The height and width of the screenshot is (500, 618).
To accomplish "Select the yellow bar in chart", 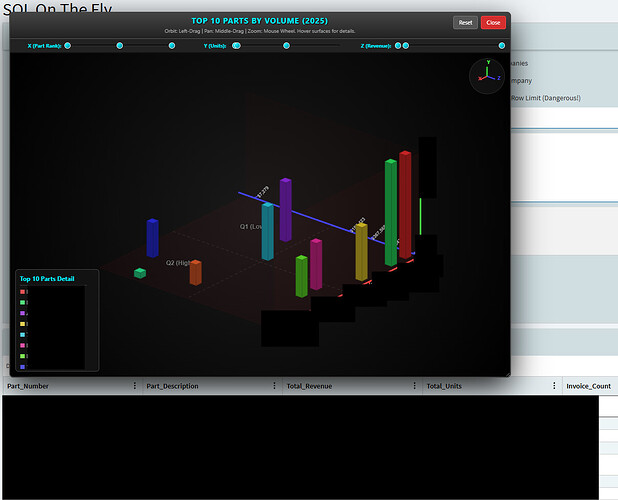I will (x=361, y=252).
